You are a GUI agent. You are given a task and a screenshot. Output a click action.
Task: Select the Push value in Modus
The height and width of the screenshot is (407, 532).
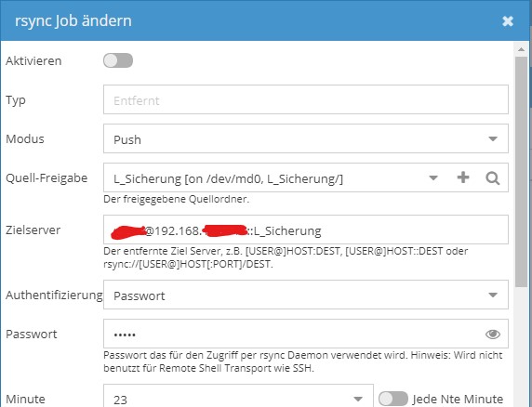(x=127, y=139)
